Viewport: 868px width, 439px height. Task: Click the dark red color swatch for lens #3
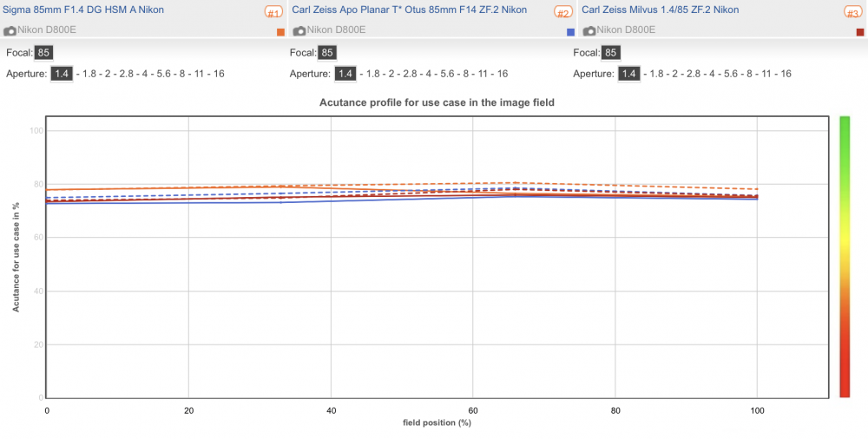860,32
